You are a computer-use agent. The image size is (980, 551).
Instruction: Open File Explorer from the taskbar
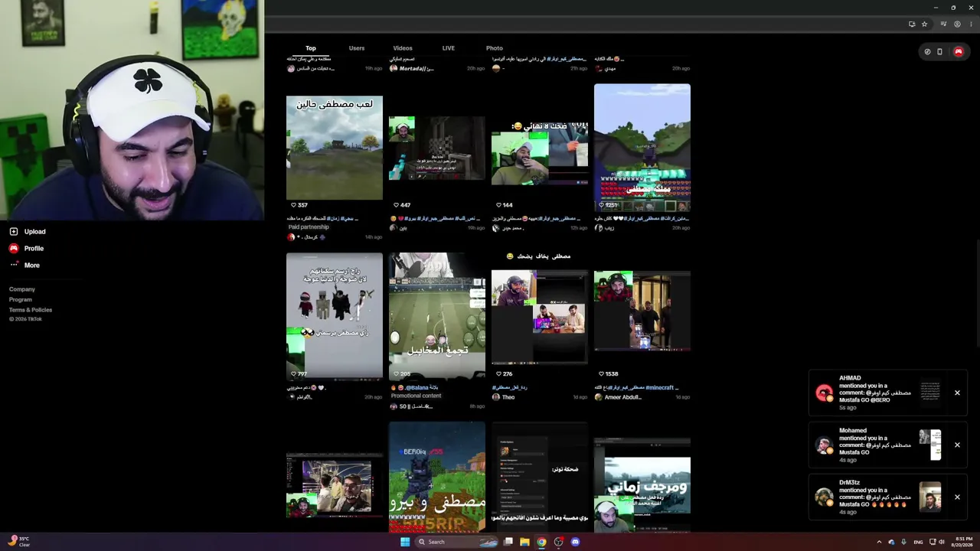[524, 542]
